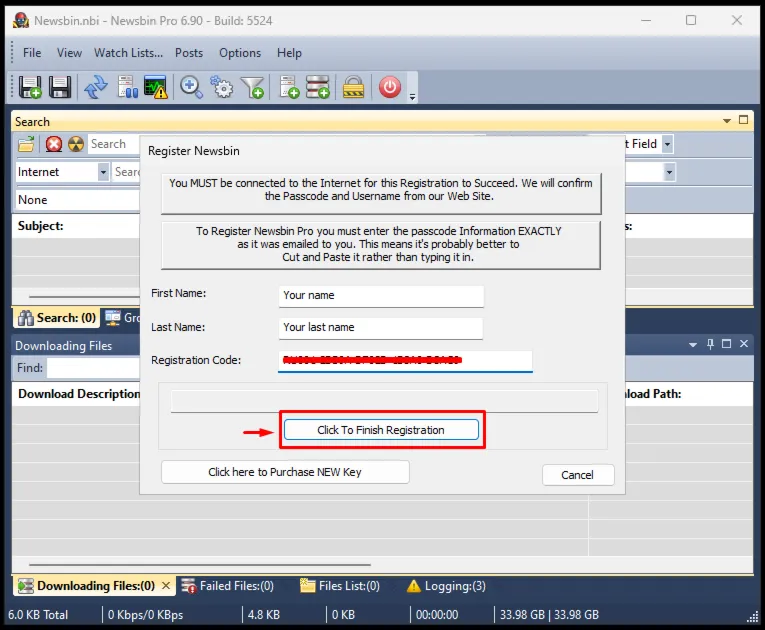Click the save-with-plus floppy toolbar icon
This screenshot has height=630, width=765.
(30, 87)
